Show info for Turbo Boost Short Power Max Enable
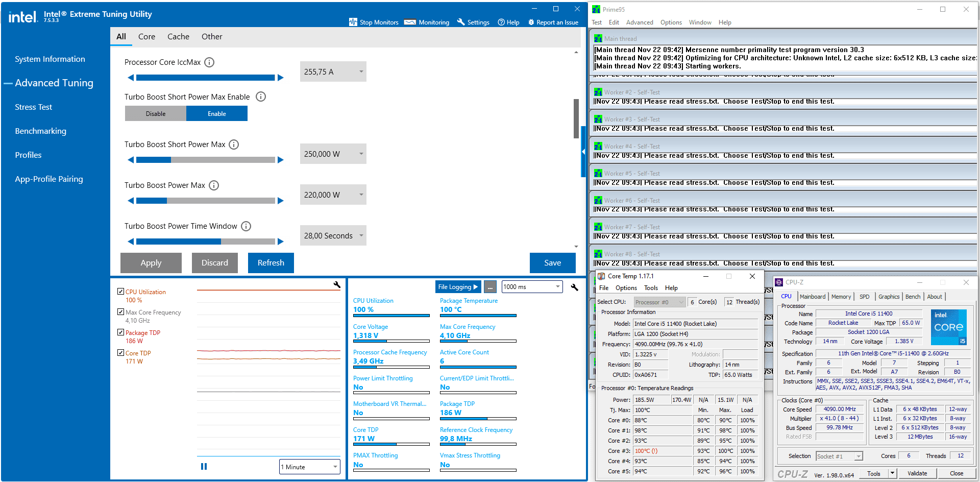Viewport: 980px width, 482px height. (x=261, y=97)
